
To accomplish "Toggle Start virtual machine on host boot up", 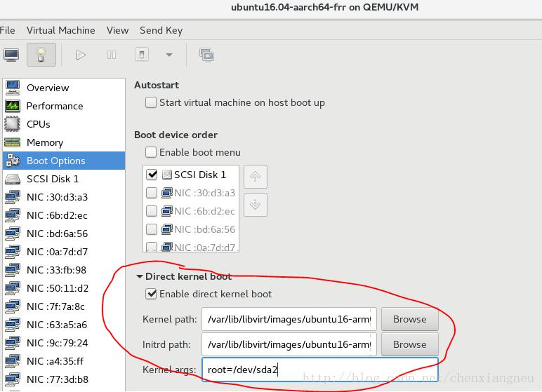I will click(x=151, y=102).
